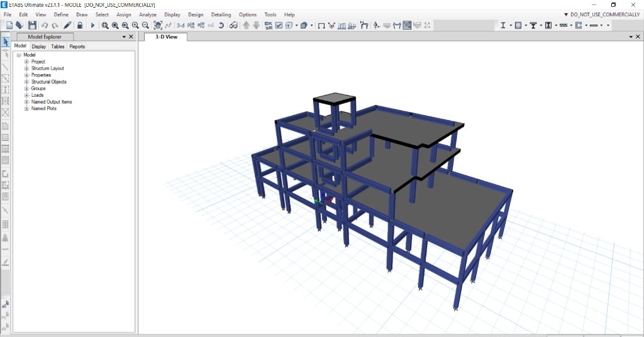
Task: Open the 3-D View window dropdown arrow
Action: (x=631, y=37)
